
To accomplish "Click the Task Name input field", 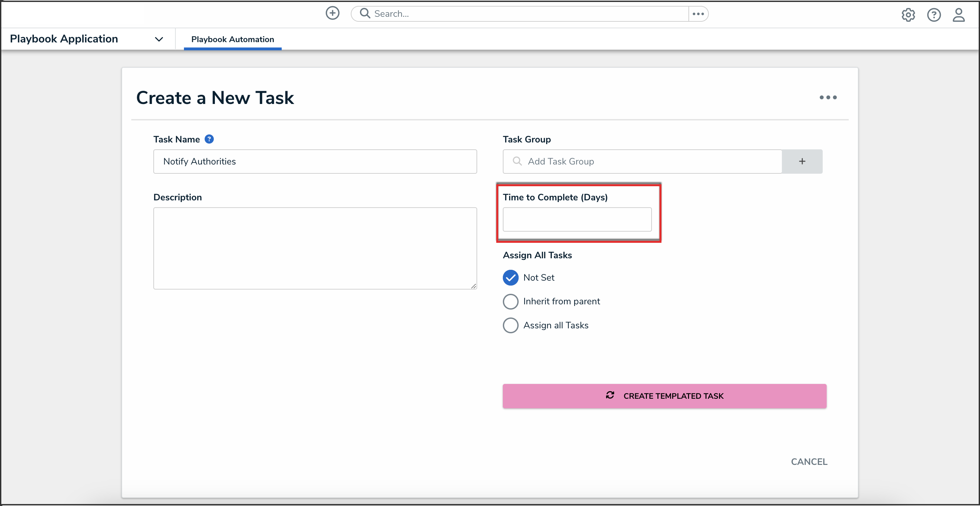I will point(315,161).
